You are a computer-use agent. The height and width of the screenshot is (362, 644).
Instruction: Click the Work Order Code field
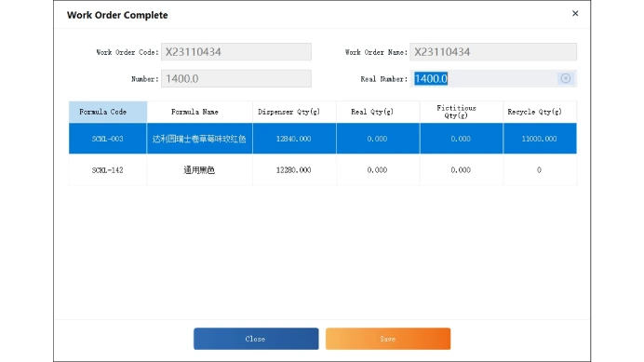[x=236, y=52]
